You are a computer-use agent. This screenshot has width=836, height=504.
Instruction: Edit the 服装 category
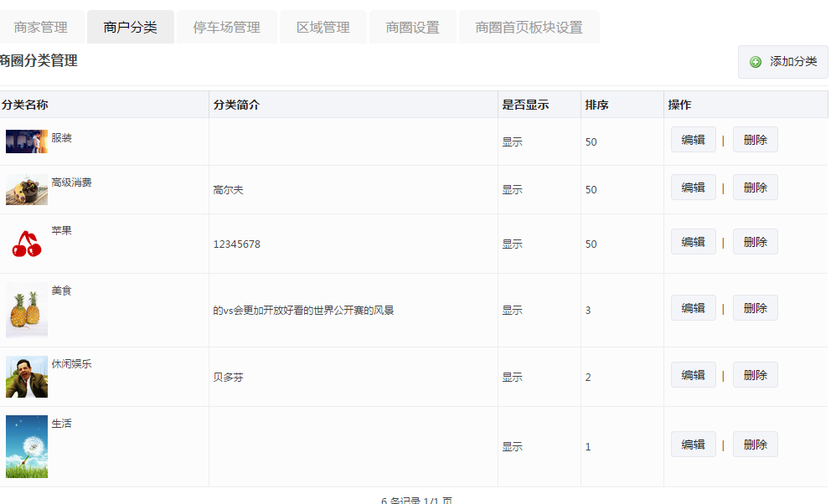[x=693, y=140]
